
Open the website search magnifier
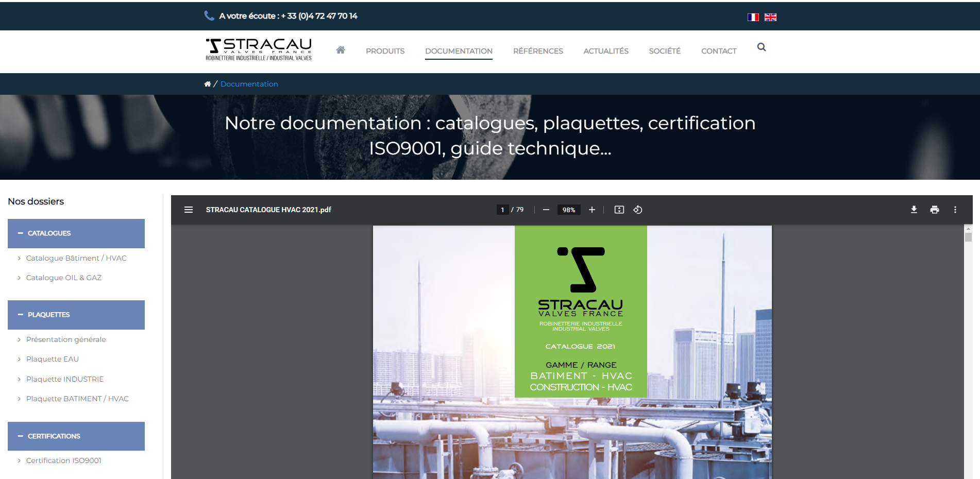(x=762, y=47)
